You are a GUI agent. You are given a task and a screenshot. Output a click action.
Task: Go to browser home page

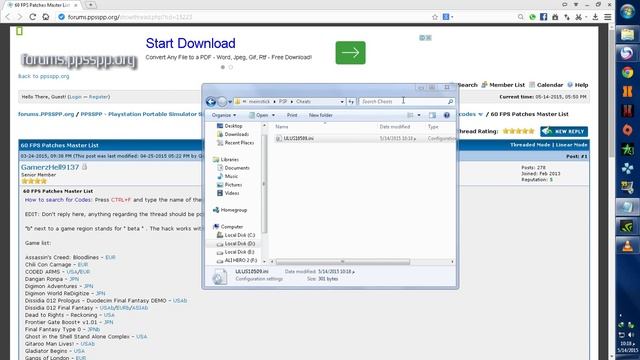[46, 17]
